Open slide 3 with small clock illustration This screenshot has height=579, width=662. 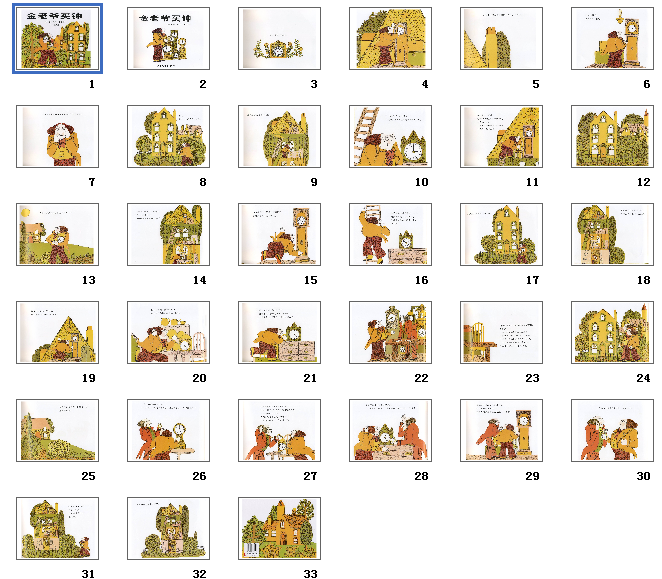point(279,38)
